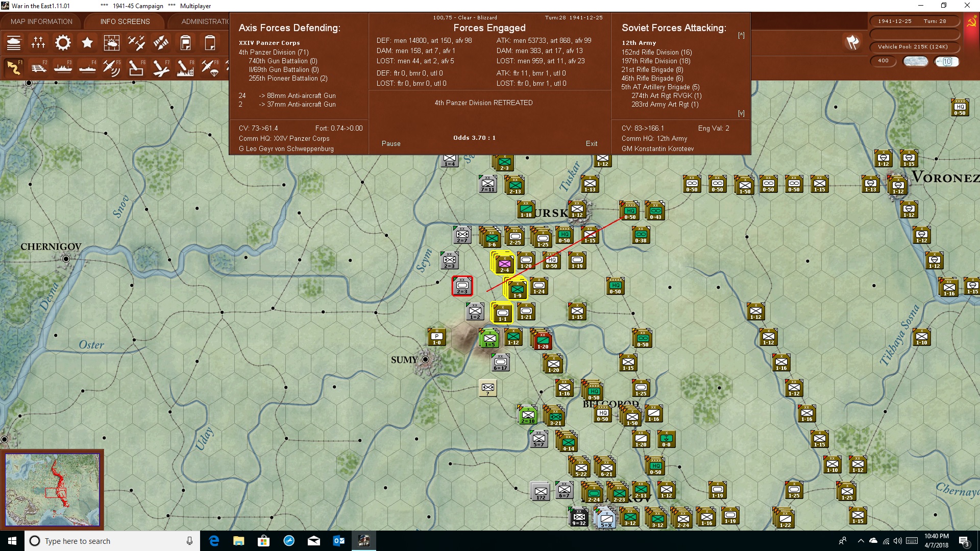
Task: Click the 1941-12-25 Turn 28 field
Action: click(914, 21)
